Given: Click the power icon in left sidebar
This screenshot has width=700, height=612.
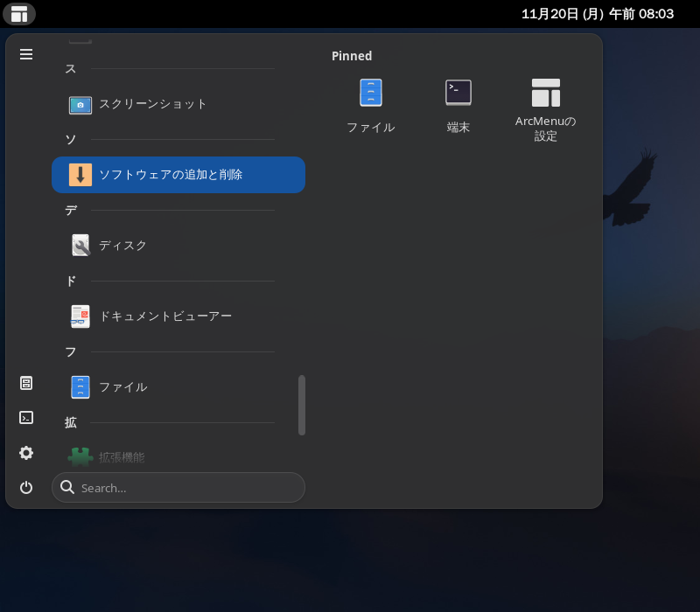Looking at the screenshot, I should [x=26, y=488].
